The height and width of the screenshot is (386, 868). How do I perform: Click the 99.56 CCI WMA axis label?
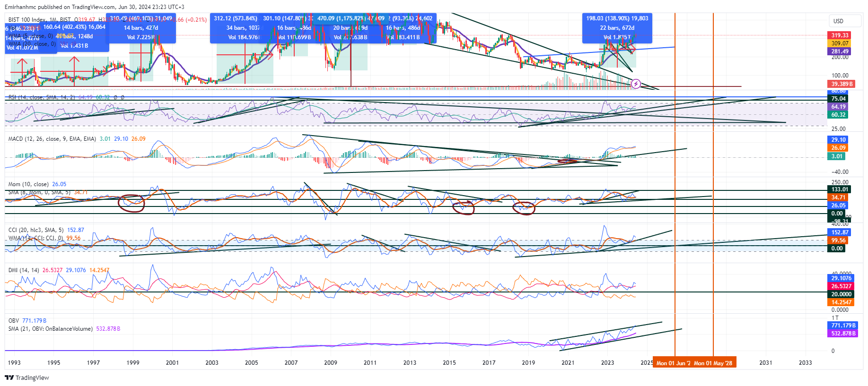click(839, 240)
